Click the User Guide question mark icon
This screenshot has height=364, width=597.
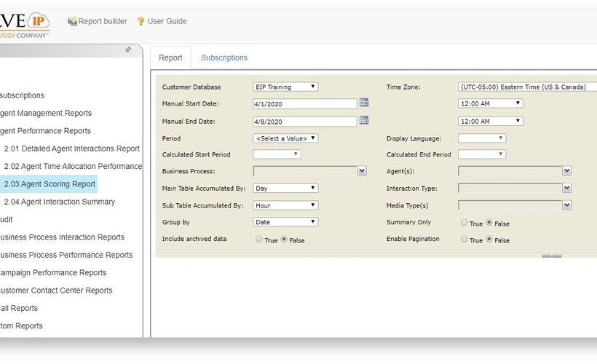click(141, 21)
